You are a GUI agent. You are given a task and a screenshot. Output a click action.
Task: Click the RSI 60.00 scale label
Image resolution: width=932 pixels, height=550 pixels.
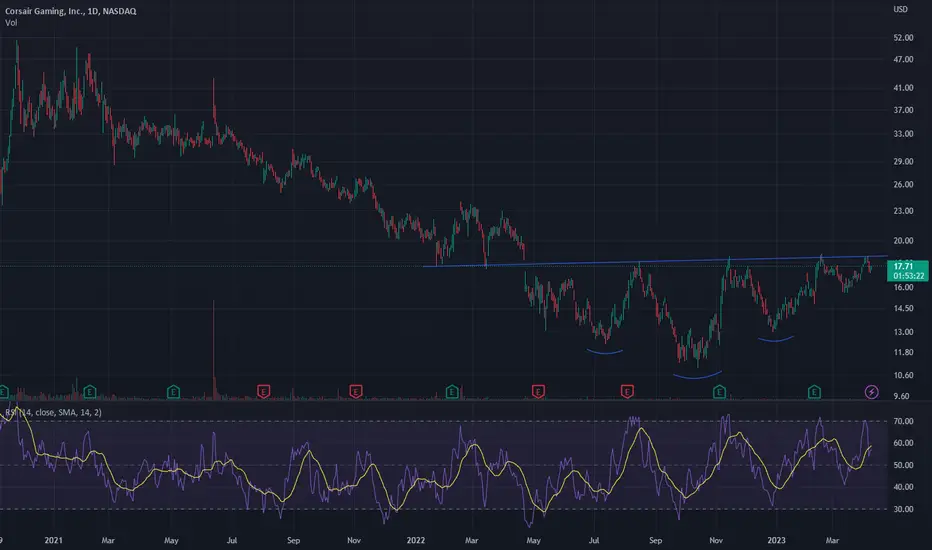(x=903, y=443)
